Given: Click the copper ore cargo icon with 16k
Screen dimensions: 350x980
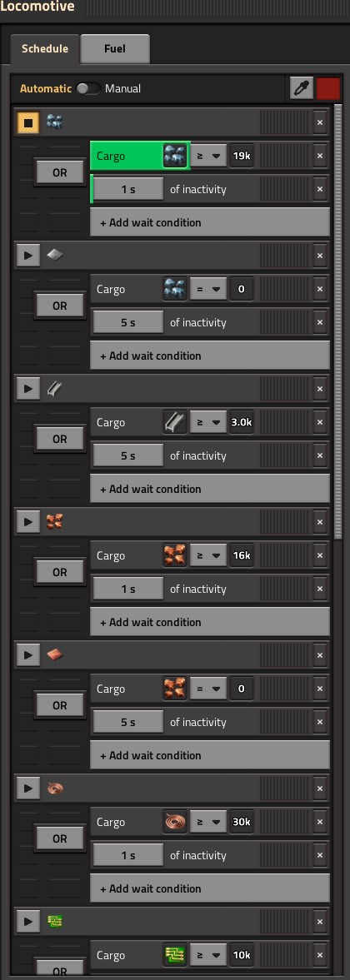Looking at the screenshot, I should coord(175,555).
